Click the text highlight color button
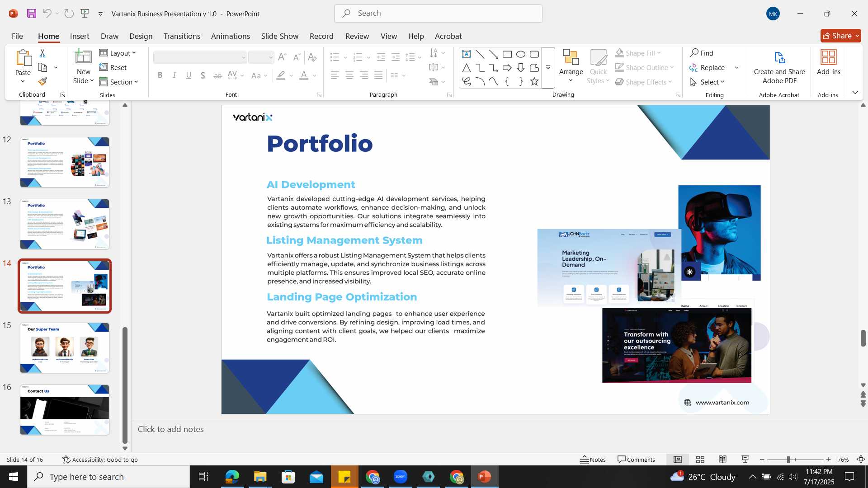 (x=281, y=75)
